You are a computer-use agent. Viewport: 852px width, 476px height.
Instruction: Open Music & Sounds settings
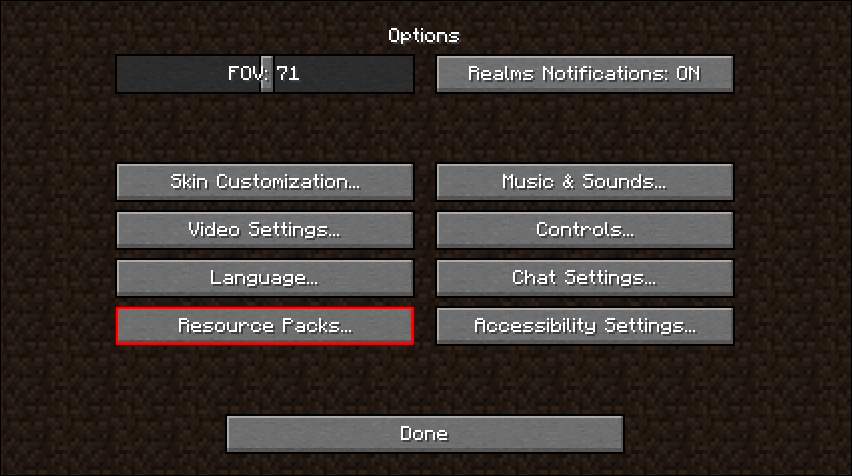[x=585, y=182]
